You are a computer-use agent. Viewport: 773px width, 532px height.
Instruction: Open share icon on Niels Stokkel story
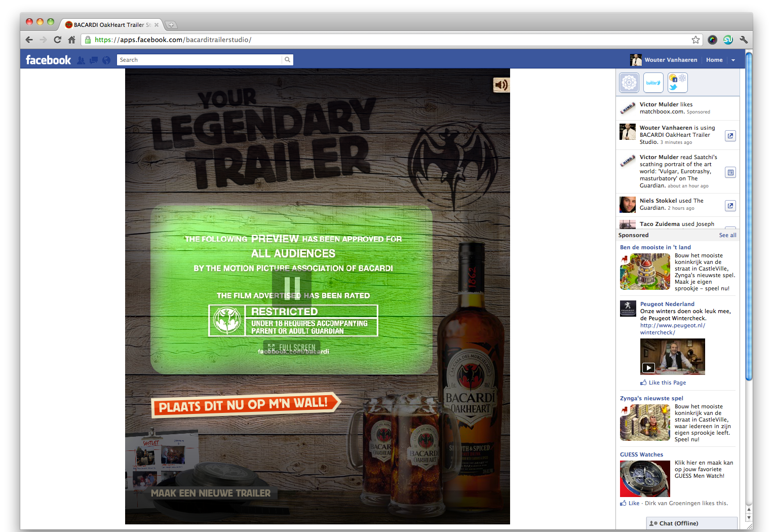coord(730,206)
